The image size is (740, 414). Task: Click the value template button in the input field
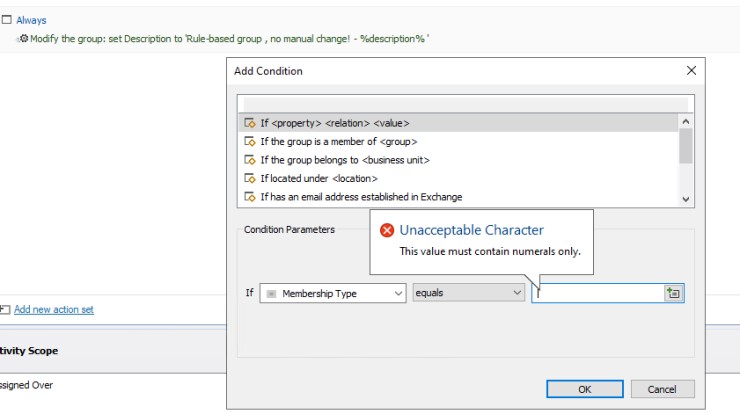point(673,293)
